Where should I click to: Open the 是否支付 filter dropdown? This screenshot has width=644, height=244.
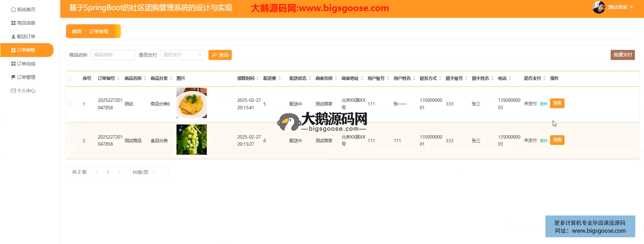click(x=182, y=55)
